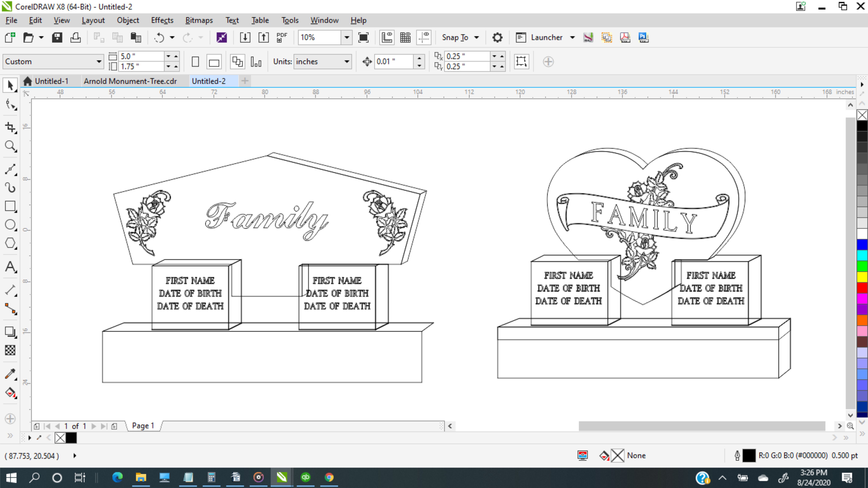868x488 pixels.
Task: Switch to Arnold Monument-Tree.cdr tab
Action: 130,81
